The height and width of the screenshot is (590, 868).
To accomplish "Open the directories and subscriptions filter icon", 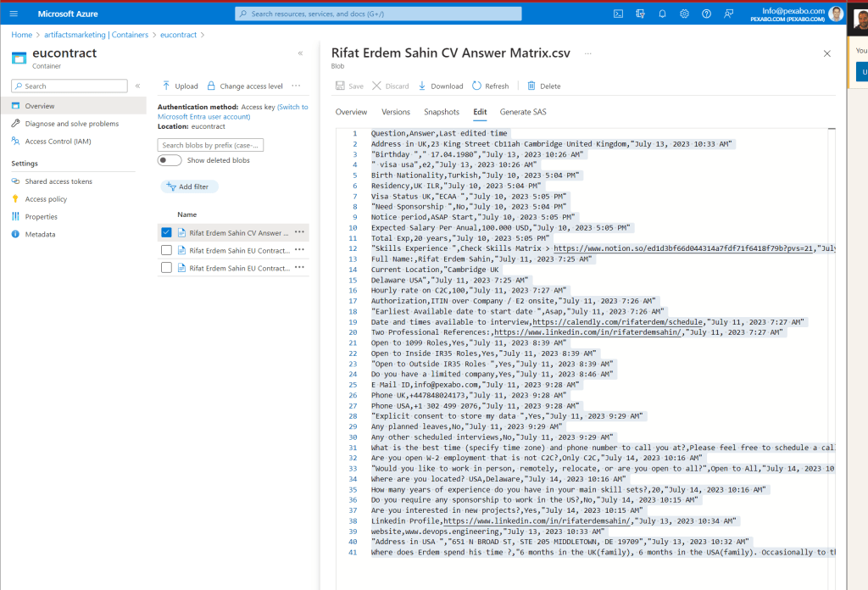I will tap(641, 14).
